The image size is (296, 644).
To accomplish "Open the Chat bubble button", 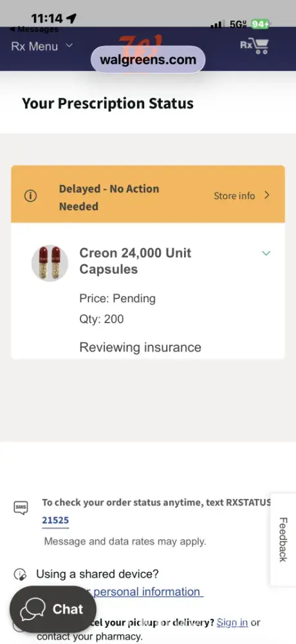I will click(53, 609).
